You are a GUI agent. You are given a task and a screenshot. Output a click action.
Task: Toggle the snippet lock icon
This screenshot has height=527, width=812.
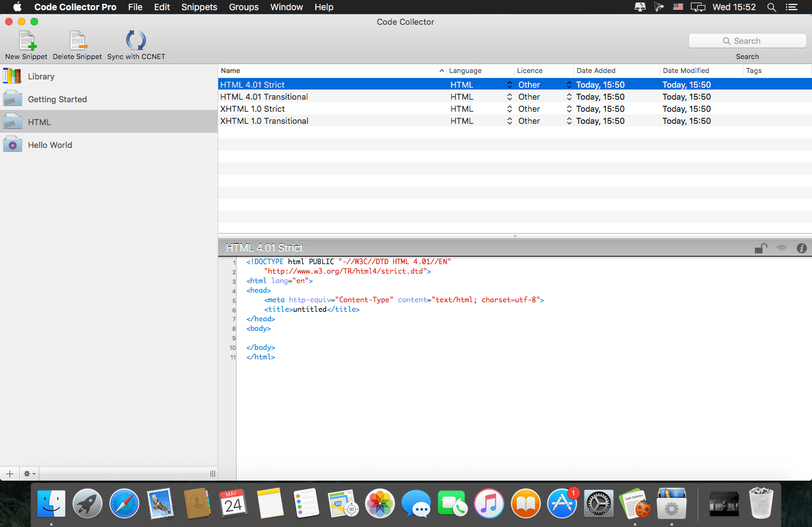(x=761, y=248)
